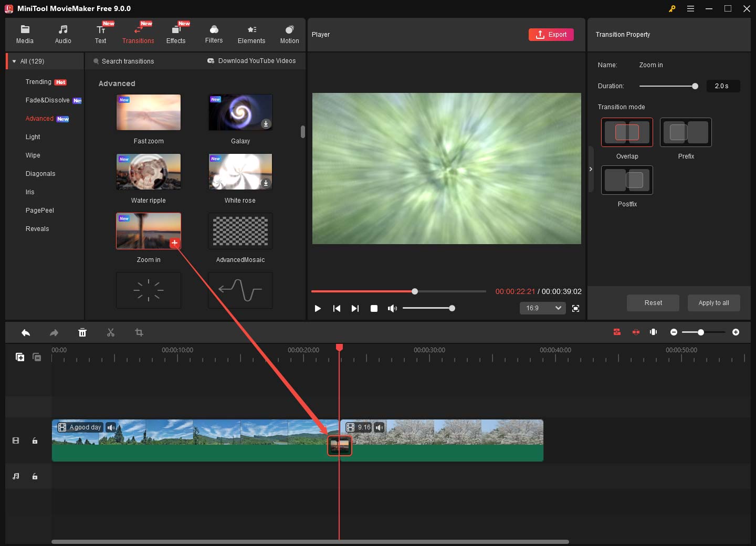This screenshot has width=756, height=546.
Task: Switch to the Effects tab
Action: pyautogui.click(x=176, y=35)
